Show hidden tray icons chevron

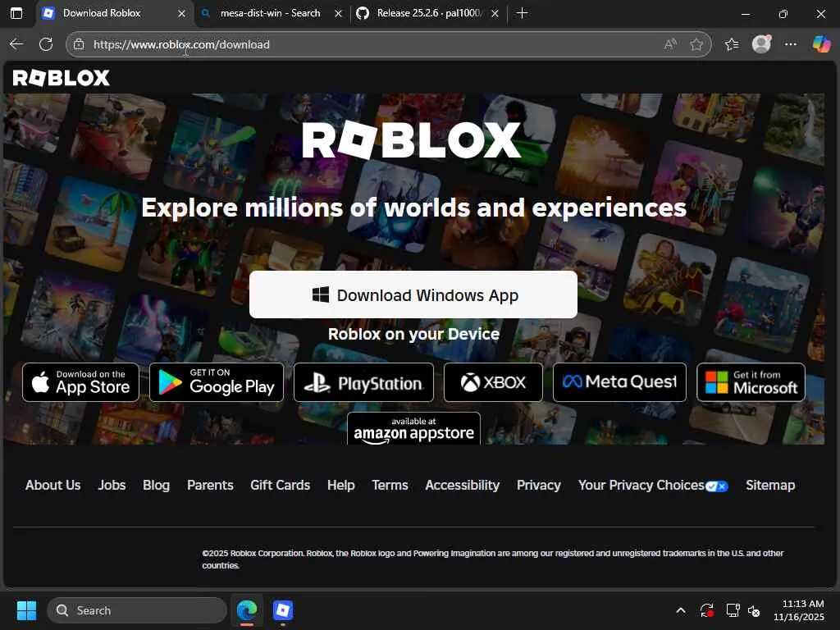681,610
